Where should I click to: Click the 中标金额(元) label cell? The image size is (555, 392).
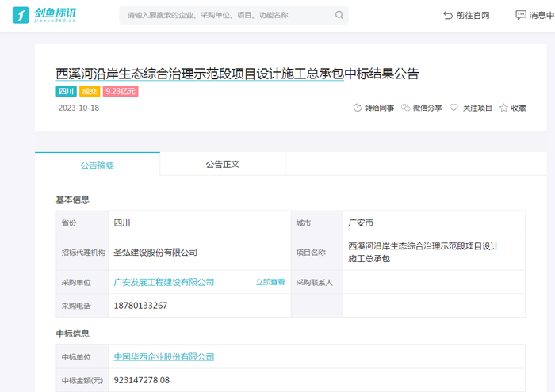coord(82,380)
